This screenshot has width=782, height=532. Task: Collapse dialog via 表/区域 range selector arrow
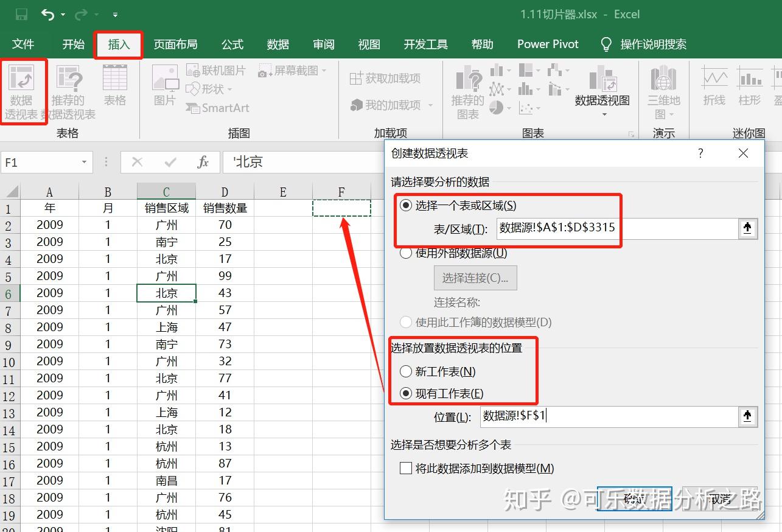coord(748,228)
